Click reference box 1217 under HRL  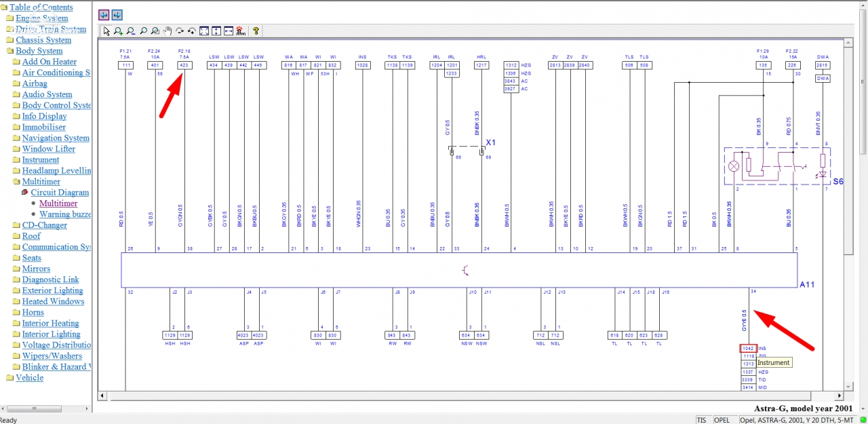click(481, 65)
